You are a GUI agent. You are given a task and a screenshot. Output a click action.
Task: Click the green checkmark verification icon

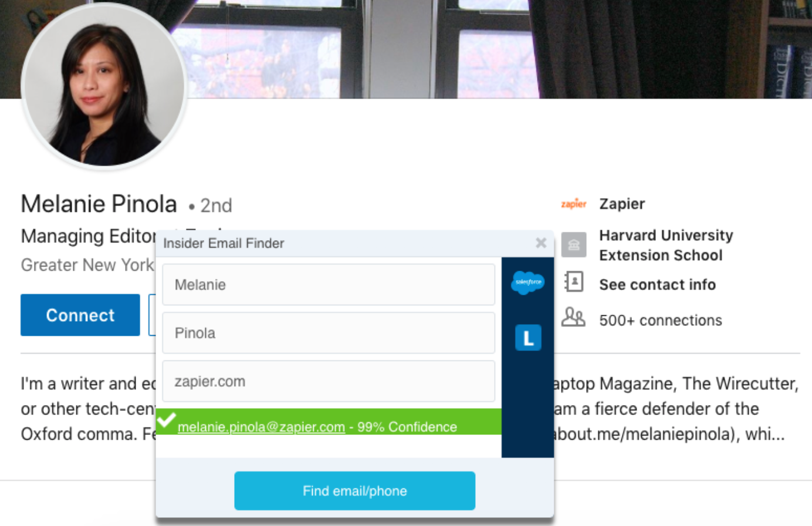click(166, 420)
